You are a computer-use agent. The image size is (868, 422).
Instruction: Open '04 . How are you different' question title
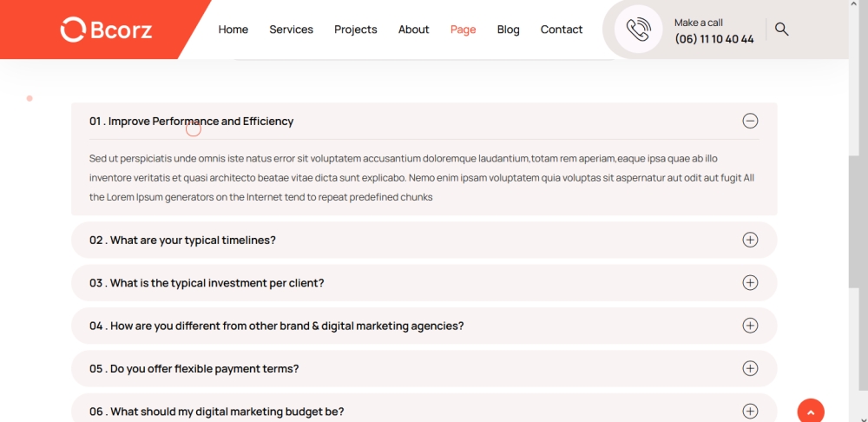point(277,326)
